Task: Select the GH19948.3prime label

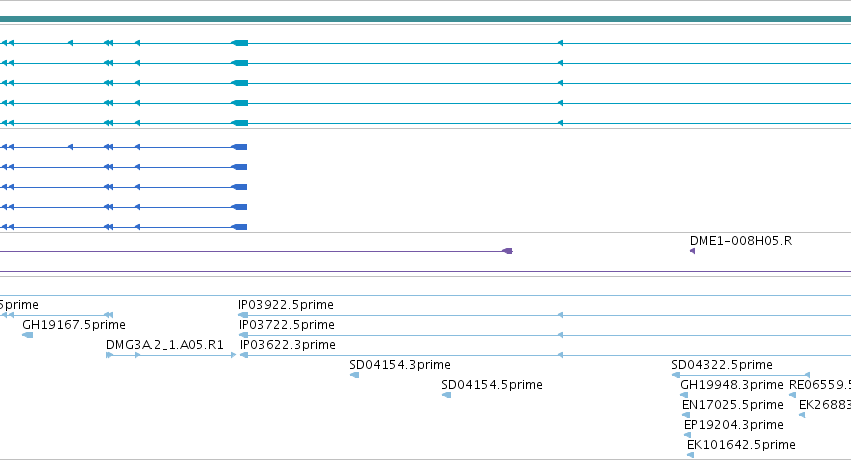Action: (x=732, y=385)
